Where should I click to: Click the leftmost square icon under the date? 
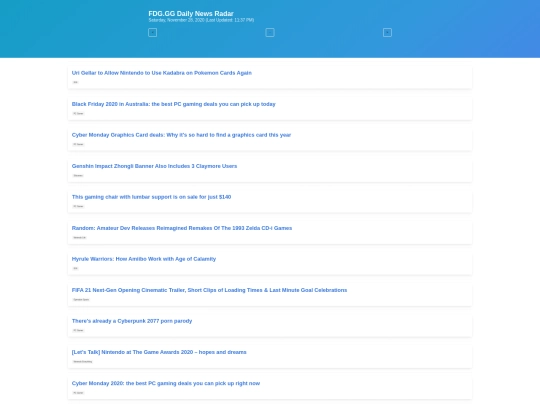pos(153,33)
